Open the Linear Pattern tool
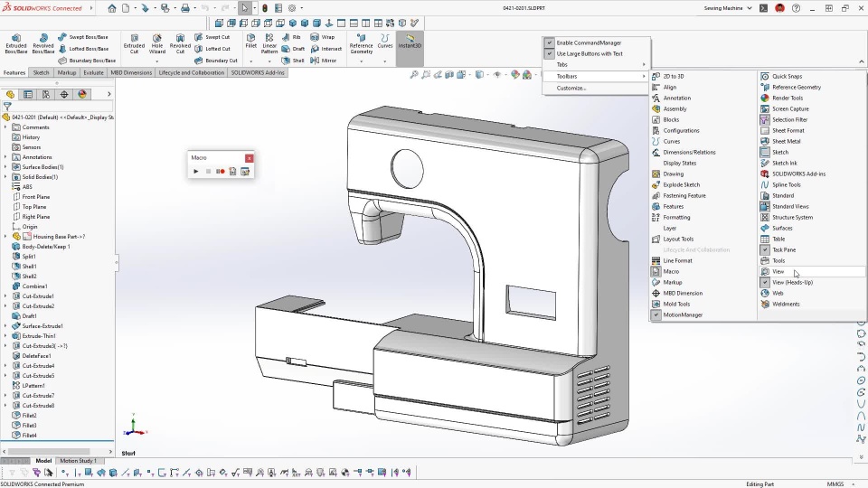This screenshot has width=868, height=488. pyautogui.click(x=269, y=44)
